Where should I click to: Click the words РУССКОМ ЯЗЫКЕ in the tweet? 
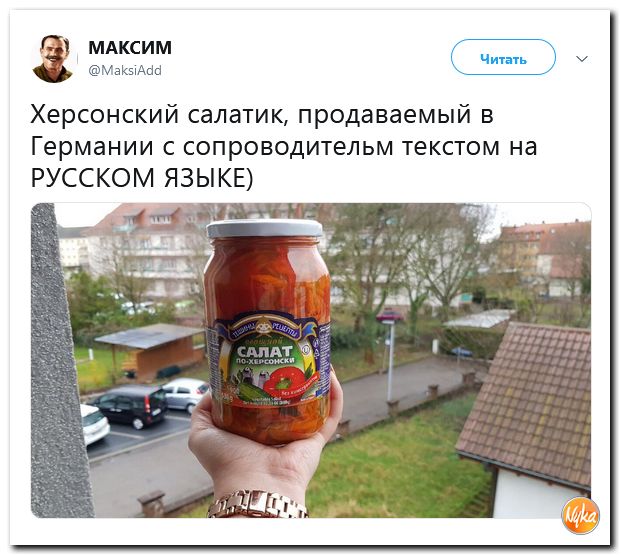pyautogui.click(x=139, y=178)
